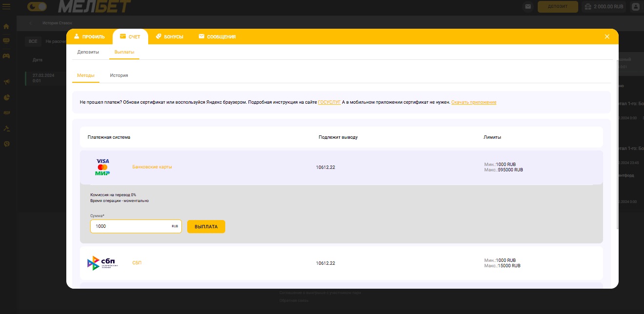Switch to the БОНУСЫ tab

[x=170, y=37]
